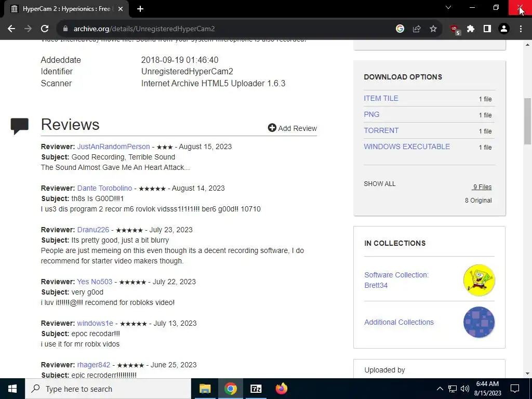The height and width of the screenshot is (399, 532).
Task: Toggle Chrome side panel
Action: pyautogui.click(x=487, y=29)
